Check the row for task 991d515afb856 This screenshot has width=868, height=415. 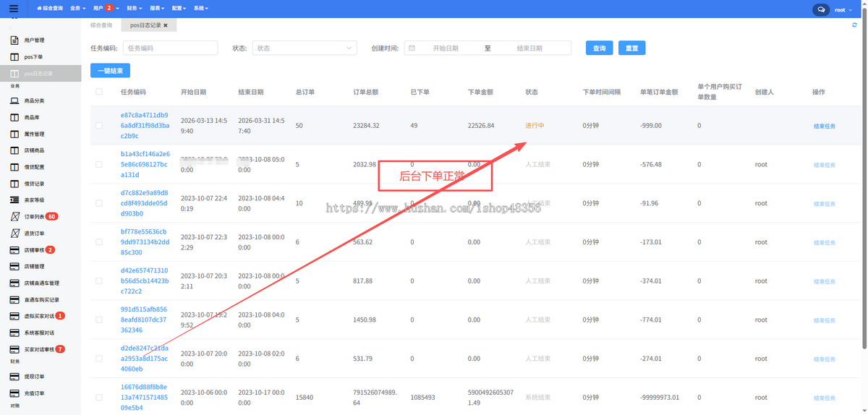click(x=99, y=320)
